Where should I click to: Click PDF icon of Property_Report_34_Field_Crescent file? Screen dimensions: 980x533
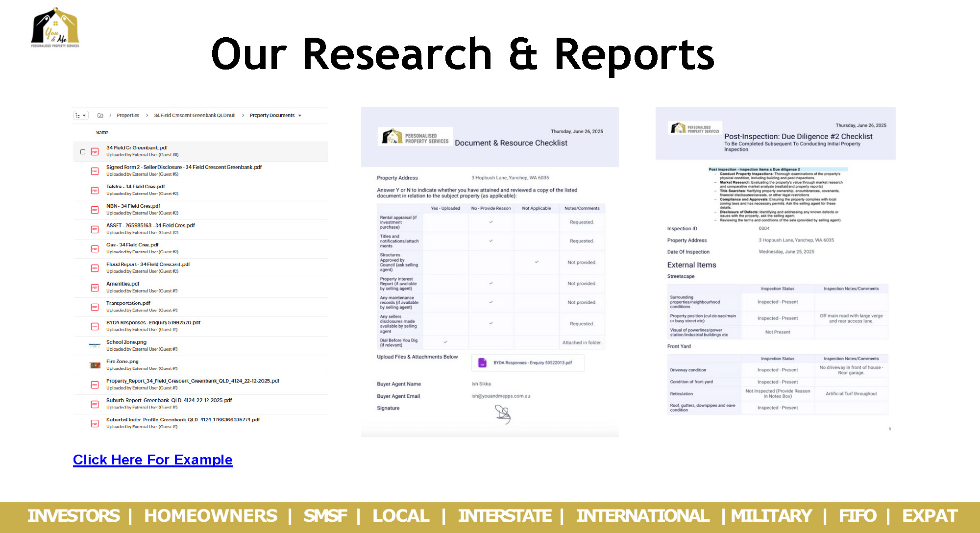pos(95,385)
